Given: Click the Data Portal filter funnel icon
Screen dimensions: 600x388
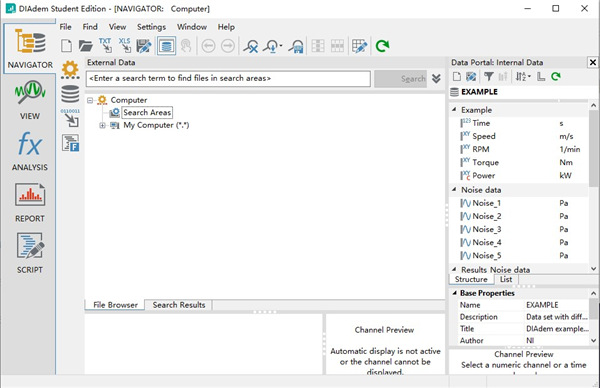Looking at the screenshot, I should pyautogui.click(x=488, y=77).
